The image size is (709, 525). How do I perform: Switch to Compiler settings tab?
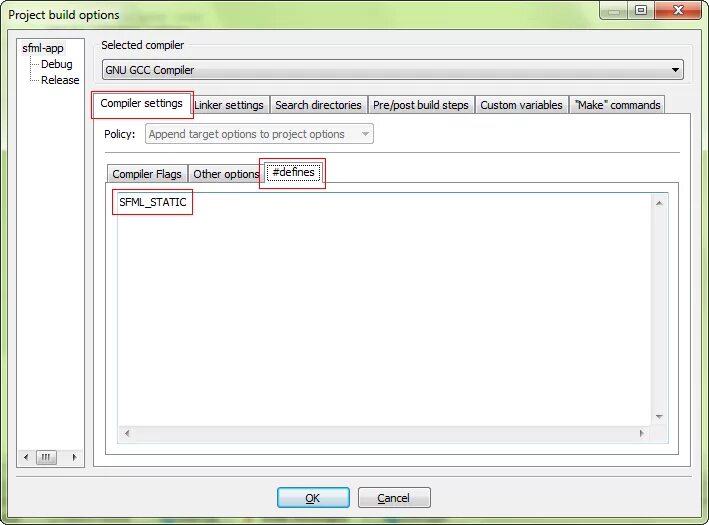[x=142, y=104]
